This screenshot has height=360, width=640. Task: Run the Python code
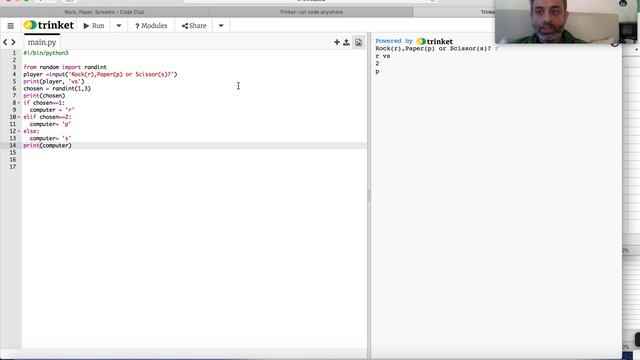click(x=94, y=26)
